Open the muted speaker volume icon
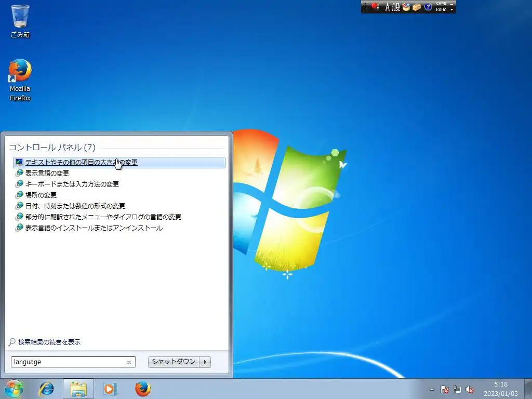 (470, 389)
